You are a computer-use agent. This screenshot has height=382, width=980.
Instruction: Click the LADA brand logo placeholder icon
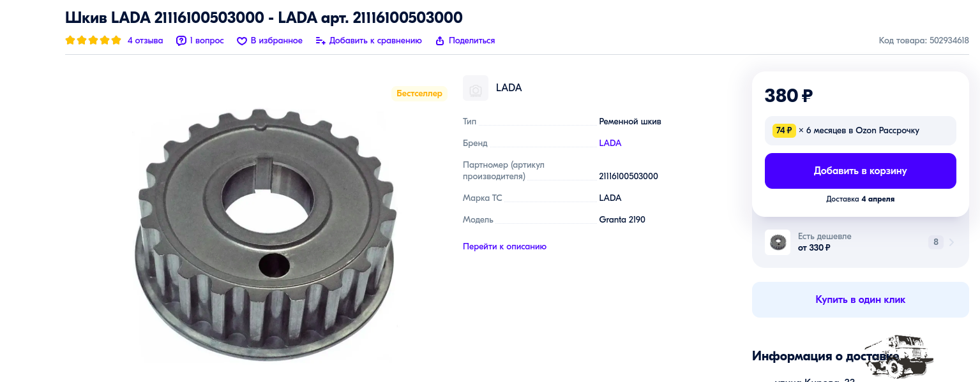pyautogui.click(x=476, y=88)
